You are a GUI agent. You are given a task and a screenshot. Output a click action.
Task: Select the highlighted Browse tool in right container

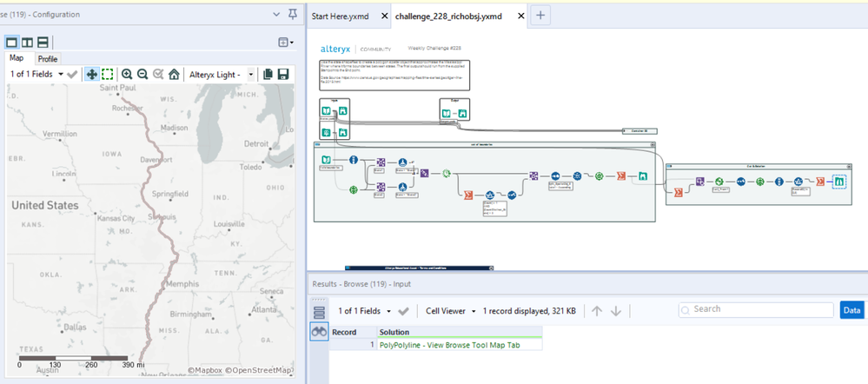pyautogui.click(x=840, y=181)
